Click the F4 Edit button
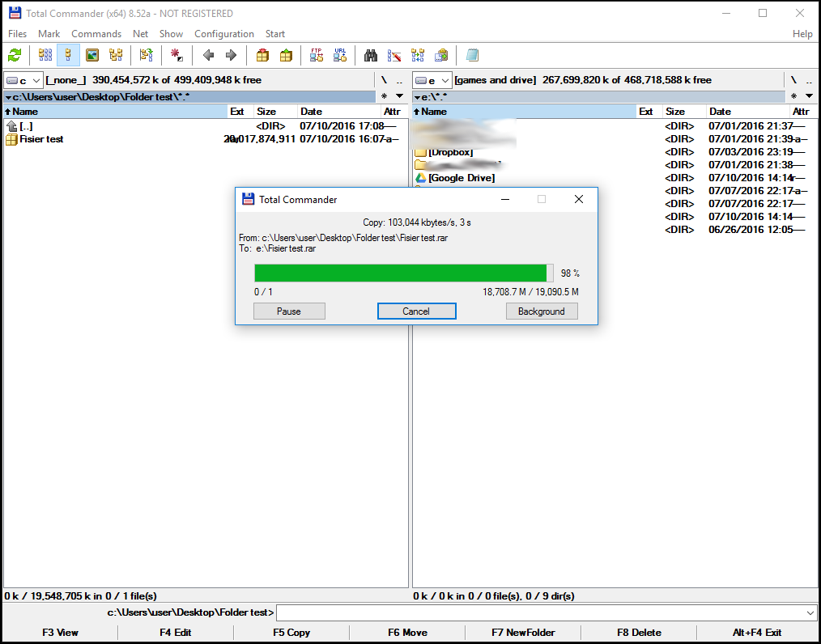This screenshot has height=644, width=821. point(176,633)
